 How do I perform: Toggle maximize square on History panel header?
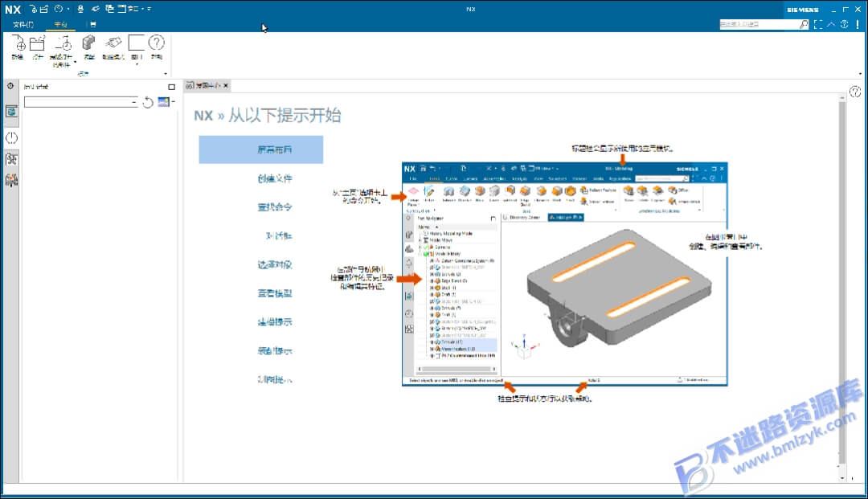[172, 87]
